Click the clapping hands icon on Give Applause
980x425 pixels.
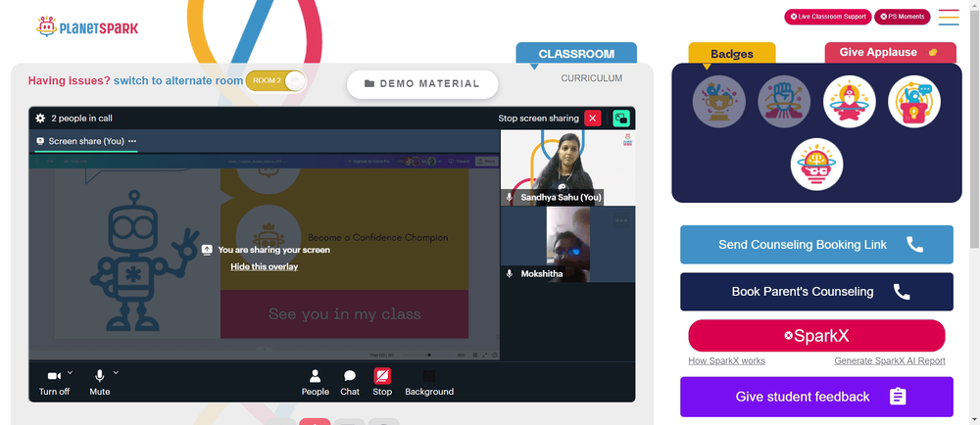pos(933,53)
